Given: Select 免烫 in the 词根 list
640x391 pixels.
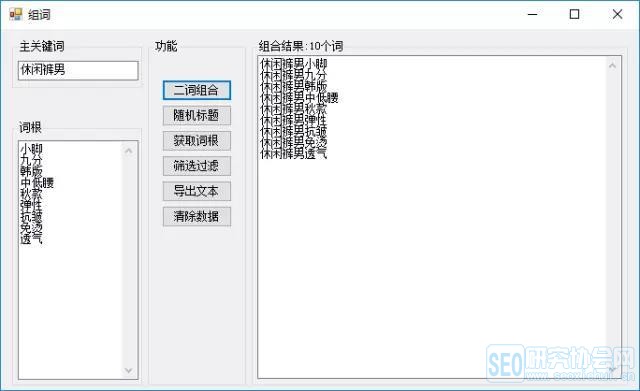Looking at the screenshot, I should (x=31, y=227).
